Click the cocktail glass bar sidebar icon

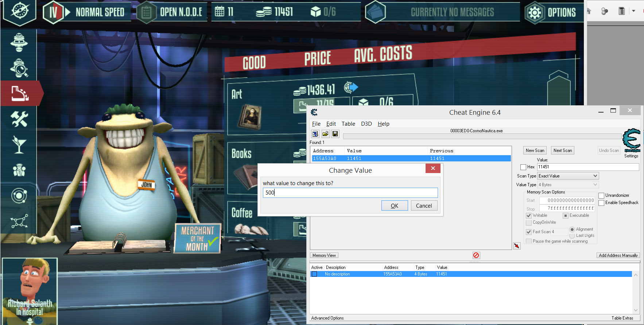click(x=19, y=145)
